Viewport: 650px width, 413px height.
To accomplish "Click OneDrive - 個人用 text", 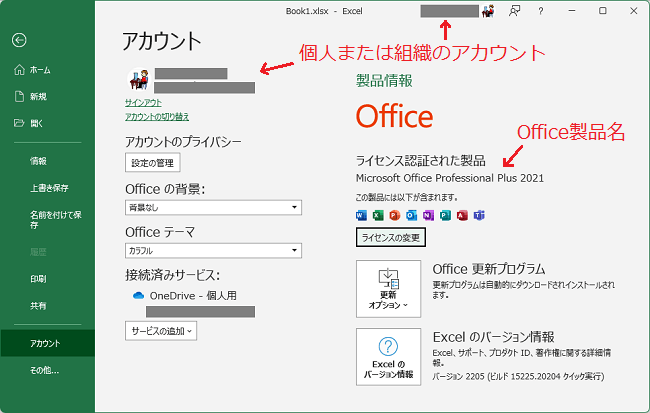I will 193,296.
